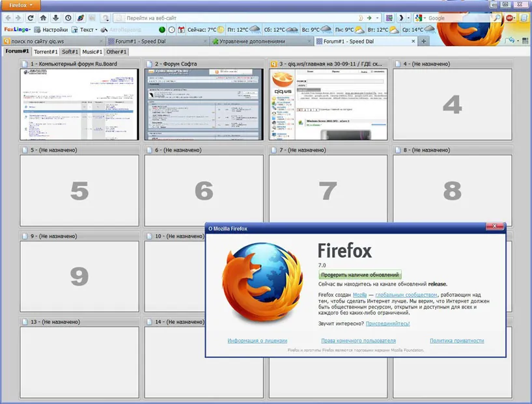
Task: Open dial 2 'Форум Софта' thumbnail
Action: point(204,104)
